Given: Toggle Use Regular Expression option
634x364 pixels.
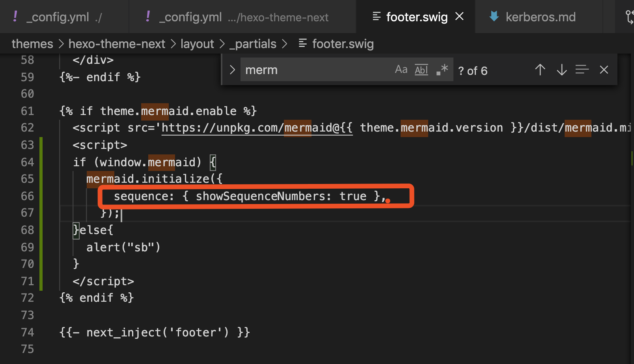Looking at the screenshot, I should (x=442, y=70).
